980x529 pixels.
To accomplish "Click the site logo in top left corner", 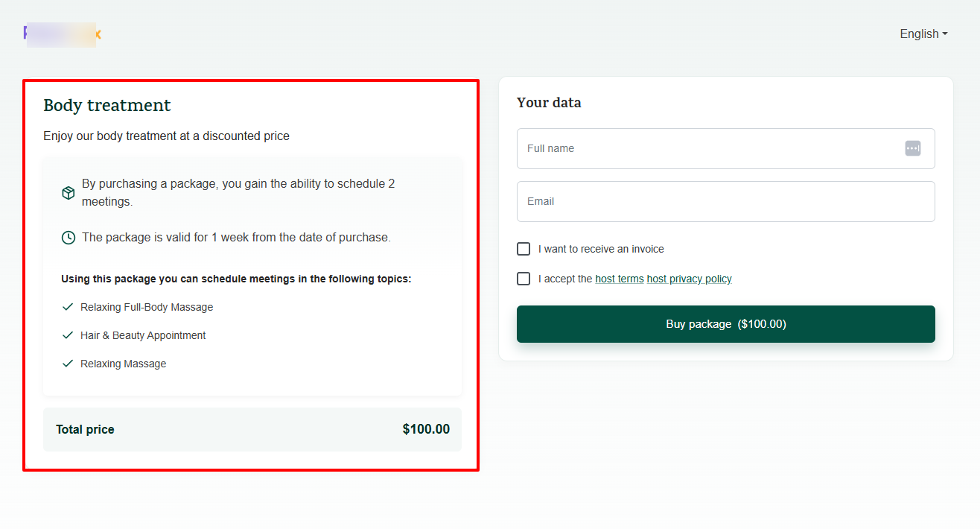I will click(63, 34).
